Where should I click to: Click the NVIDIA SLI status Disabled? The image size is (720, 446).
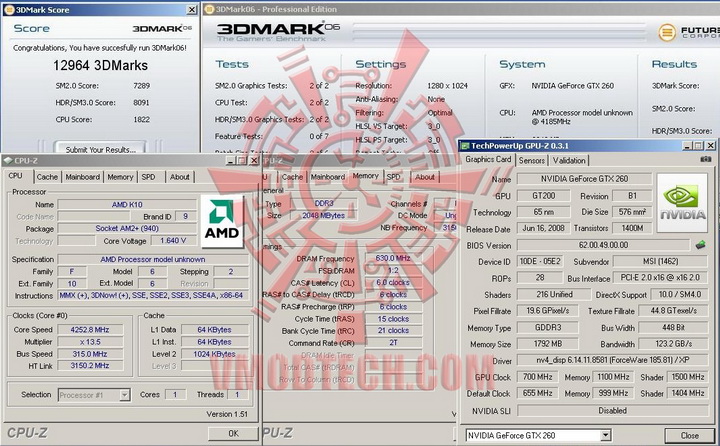613,411
